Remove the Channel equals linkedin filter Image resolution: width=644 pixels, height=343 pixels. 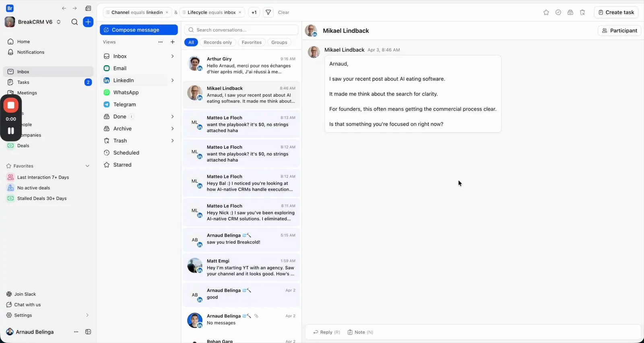167,12
